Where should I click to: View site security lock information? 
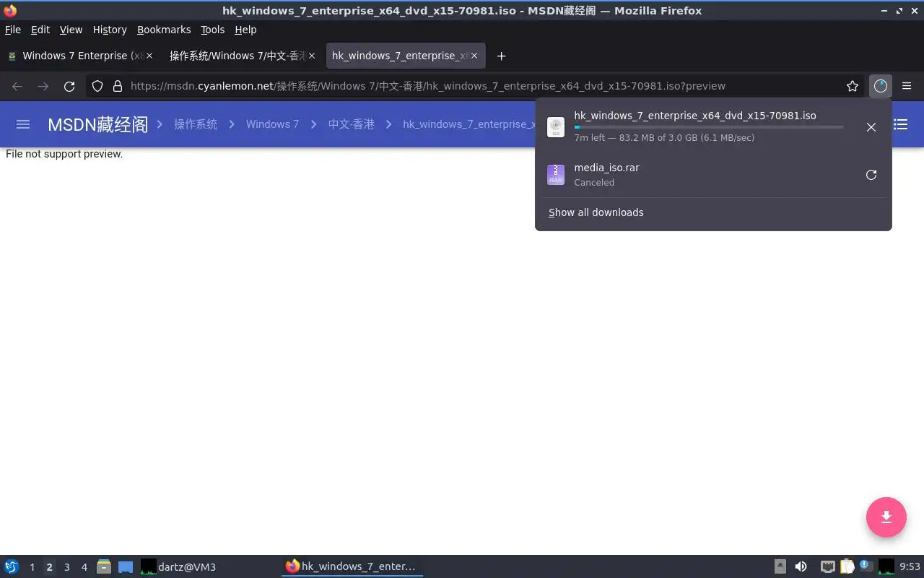[118, 86]
